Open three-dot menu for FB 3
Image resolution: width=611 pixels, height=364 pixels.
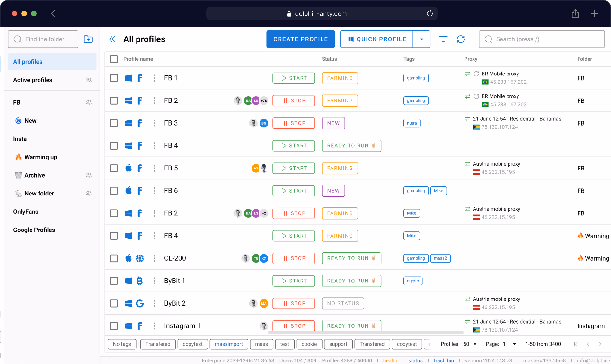pyautogui.click(x=155, y=123)
